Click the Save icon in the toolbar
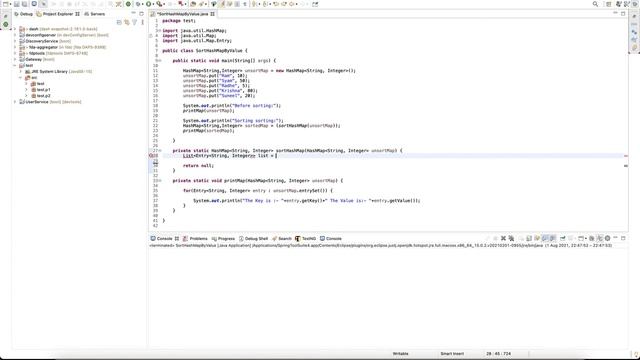640x360 pixels. [17, 4]
